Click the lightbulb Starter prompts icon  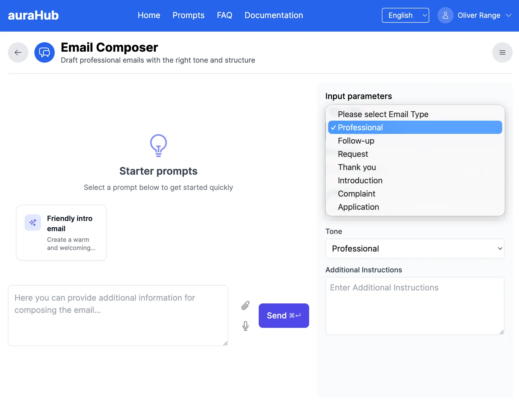[x=158, y=145]
